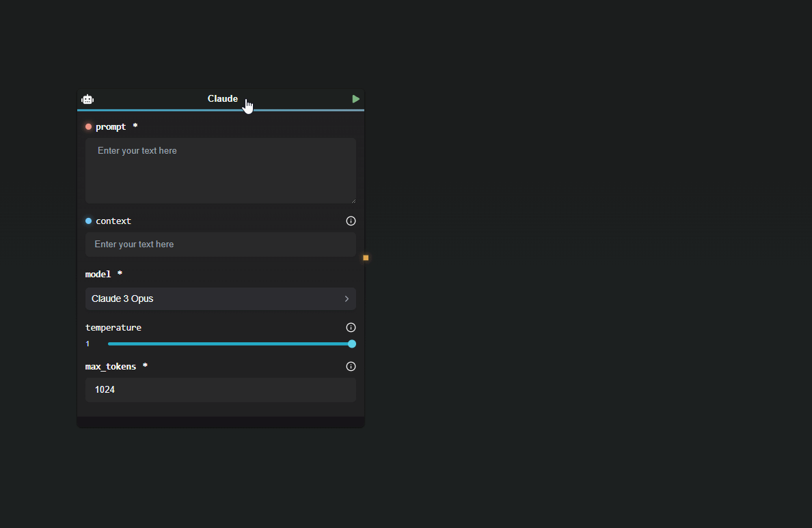Show info for max_tokens setting
The width and height of the screenshot is (812, 528).
click(x=351, y=367)
